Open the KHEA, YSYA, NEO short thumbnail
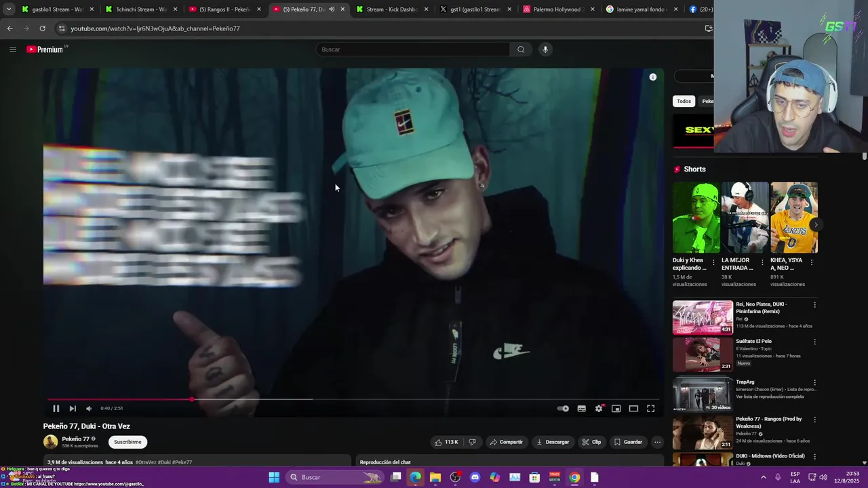Image resolution: width=868 pixels, height=488 pixels. pos(794,218)
